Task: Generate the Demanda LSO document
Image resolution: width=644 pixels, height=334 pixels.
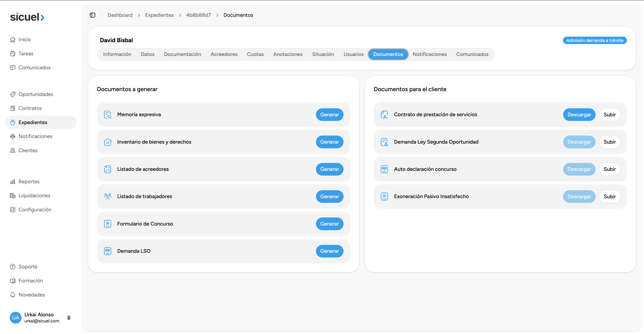Action: pos(330,251)
